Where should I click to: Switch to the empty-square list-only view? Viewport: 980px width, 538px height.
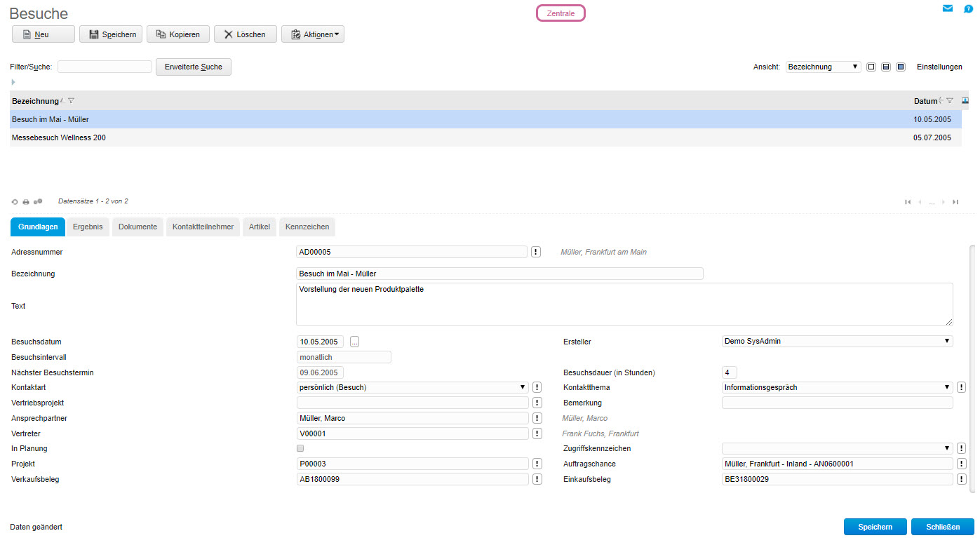point(871,67)
